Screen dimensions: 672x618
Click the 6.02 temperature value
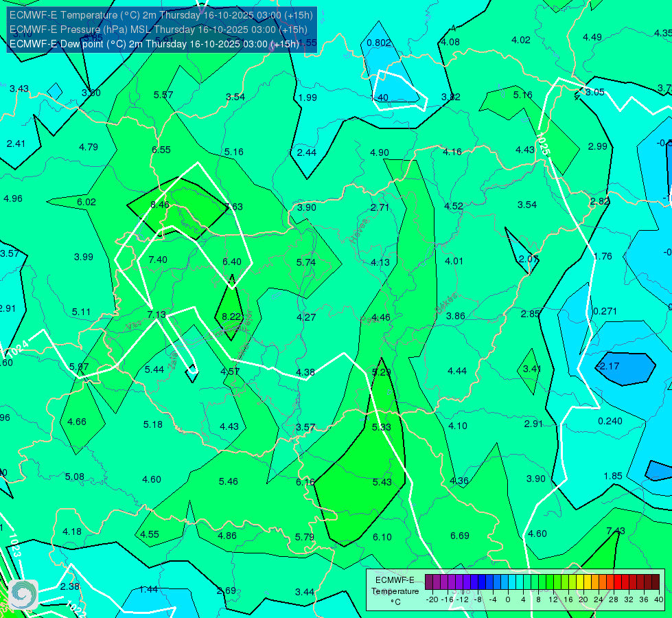click(x=86, y=202)
